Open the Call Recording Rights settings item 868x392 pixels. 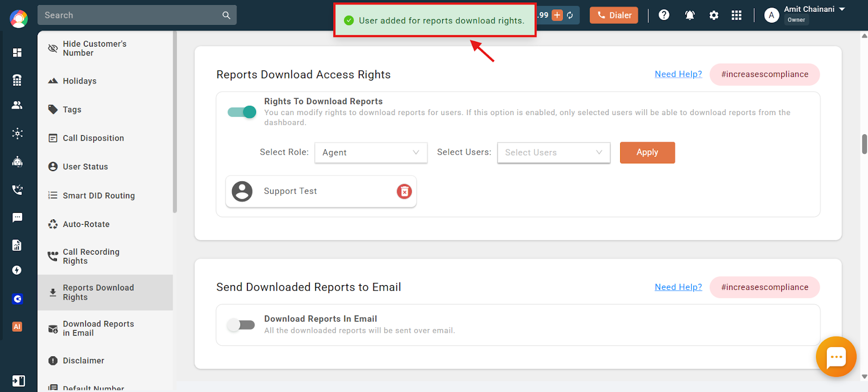point(105,256)
